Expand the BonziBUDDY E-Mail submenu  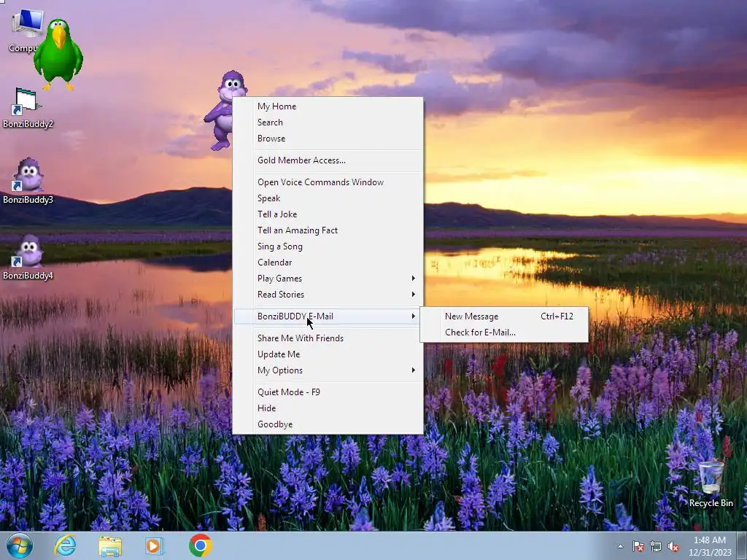(x=328, y=316)
